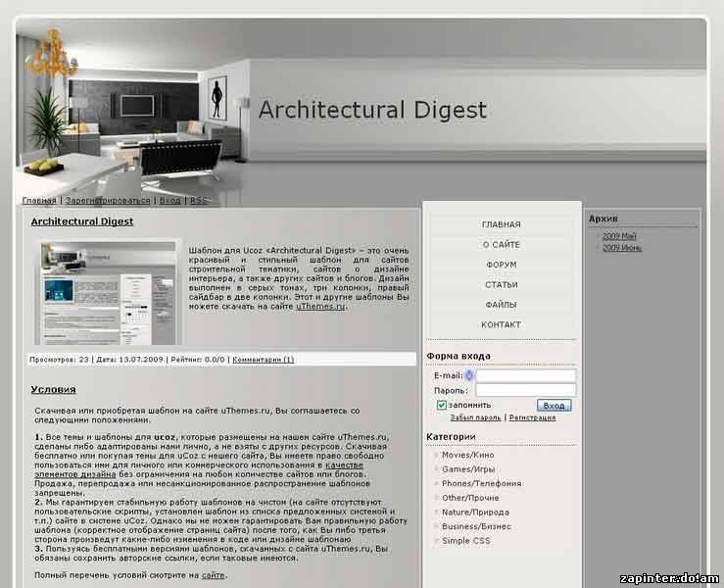This screenshot has width=724, height=588.
Task: Select КОНТАКТ in sidebar menu
Action: 502,325
